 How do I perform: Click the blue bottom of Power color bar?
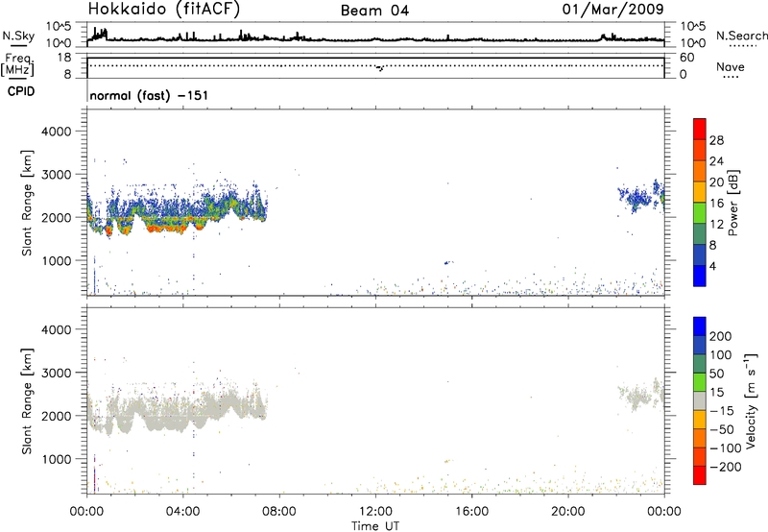[x=700, y=276]
